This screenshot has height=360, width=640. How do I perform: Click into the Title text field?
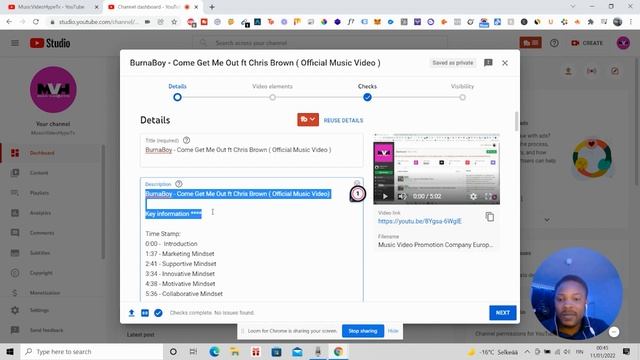pyautogui.click(x=251, y=151)
